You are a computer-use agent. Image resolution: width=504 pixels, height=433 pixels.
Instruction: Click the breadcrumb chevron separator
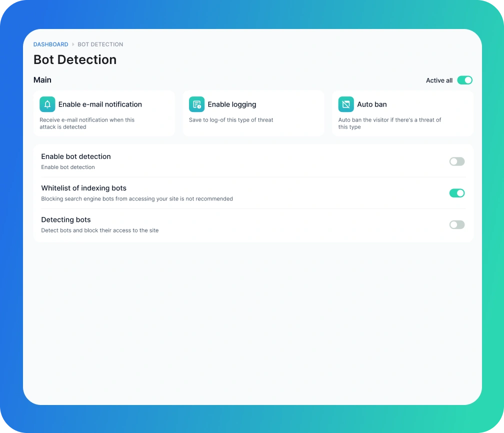click(x=72, y=44)
